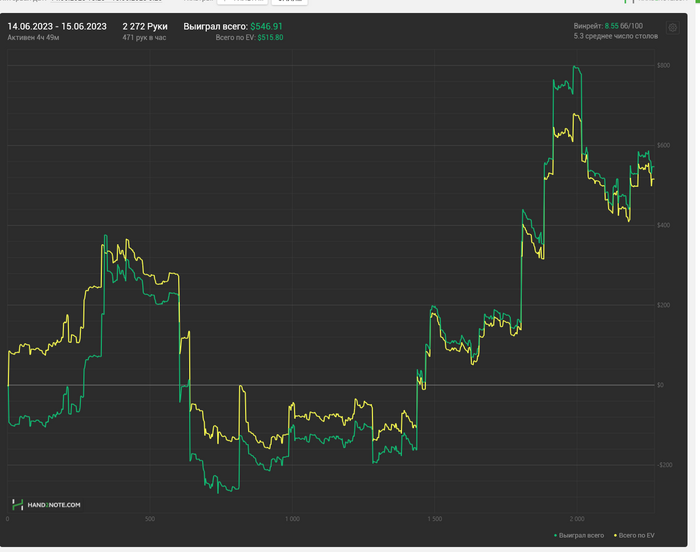The image size is (700, 552).
Task: Click the '$0' y-axis label
Action: (x=660, y=385)
